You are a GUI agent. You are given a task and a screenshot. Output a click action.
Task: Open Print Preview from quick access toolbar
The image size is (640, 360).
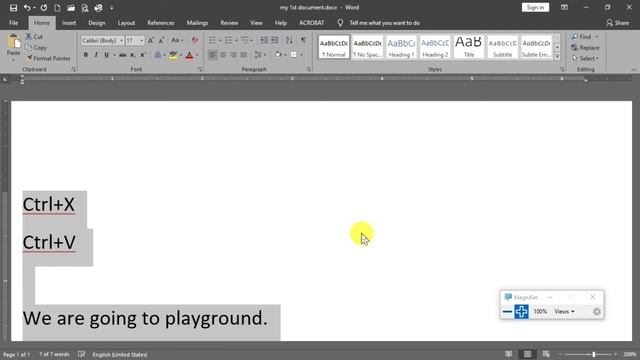click(84, 8)
